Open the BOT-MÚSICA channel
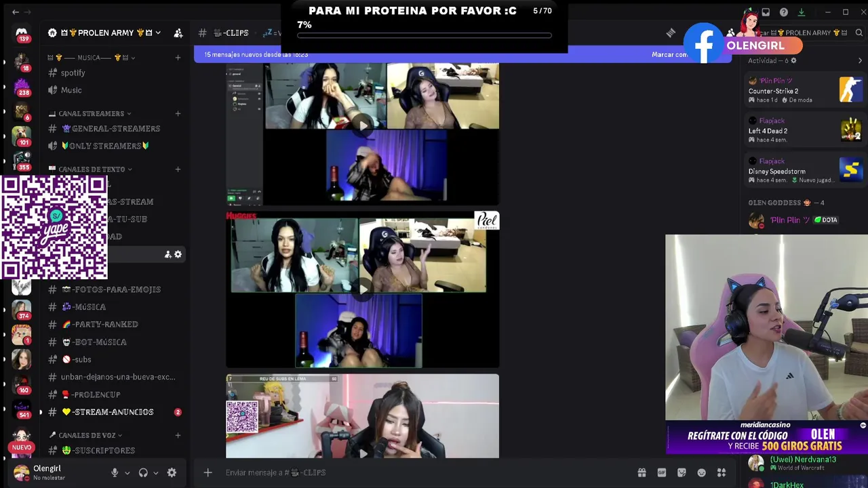The width and height of the screenshot is (868, 488). click(x=114, y=342)
